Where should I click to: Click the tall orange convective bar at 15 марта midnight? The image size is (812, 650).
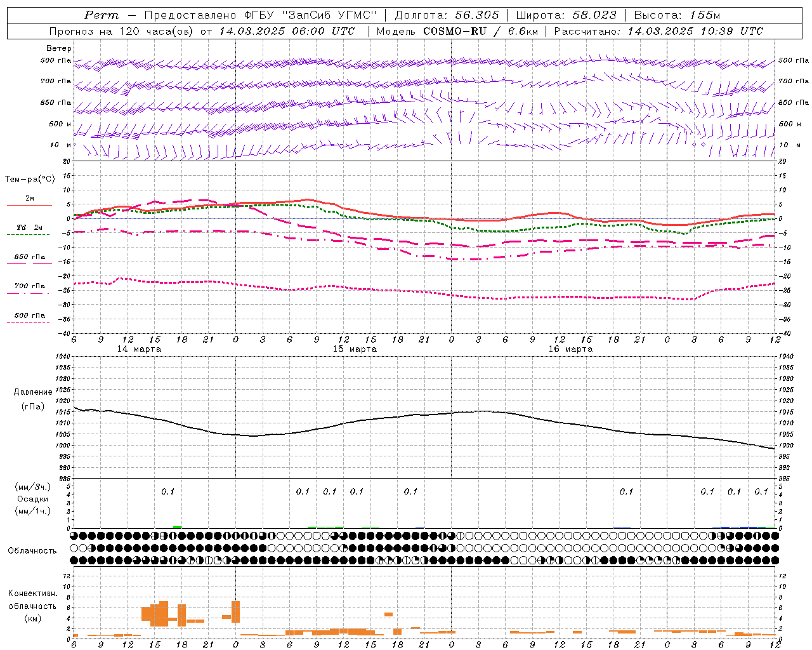tap(236, 612)
